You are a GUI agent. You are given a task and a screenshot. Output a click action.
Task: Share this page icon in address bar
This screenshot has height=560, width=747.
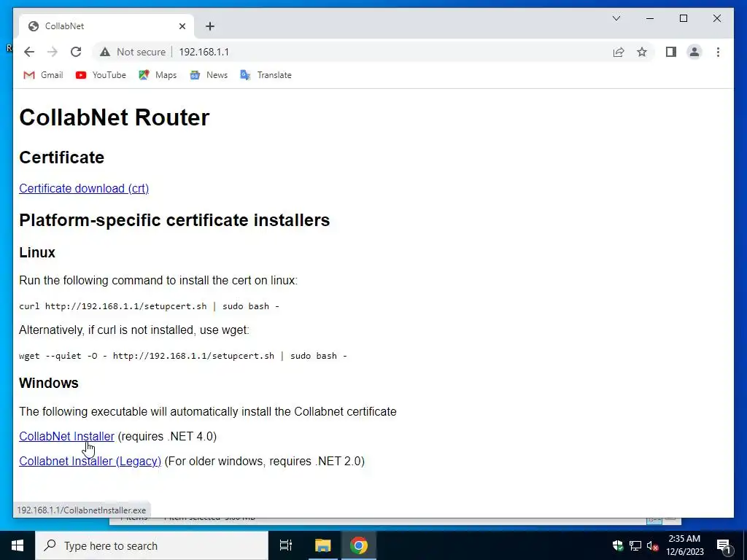[x=619, y=52]
